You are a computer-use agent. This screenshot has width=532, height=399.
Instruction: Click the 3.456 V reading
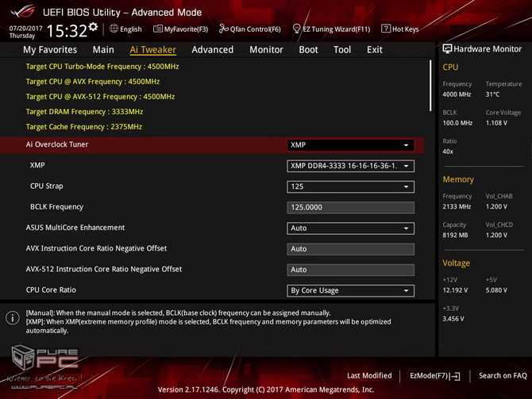click(x=453, y=319)
